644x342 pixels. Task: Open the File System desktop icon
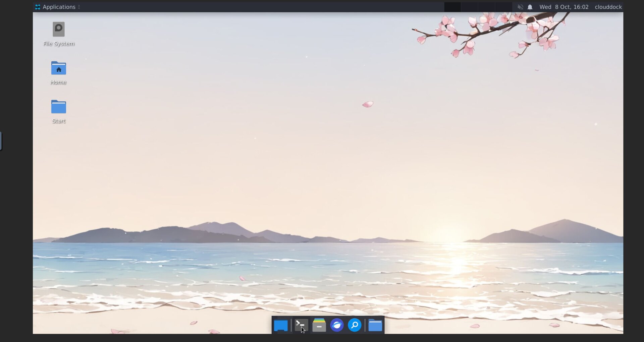tap(59, 30)
